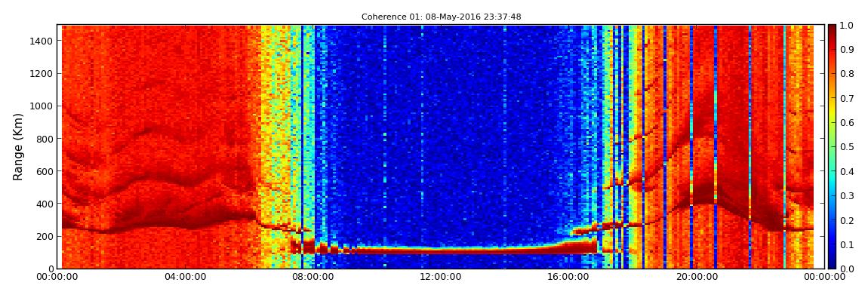
Task: Click the 200 range tick label
Action: coord(45,236)
